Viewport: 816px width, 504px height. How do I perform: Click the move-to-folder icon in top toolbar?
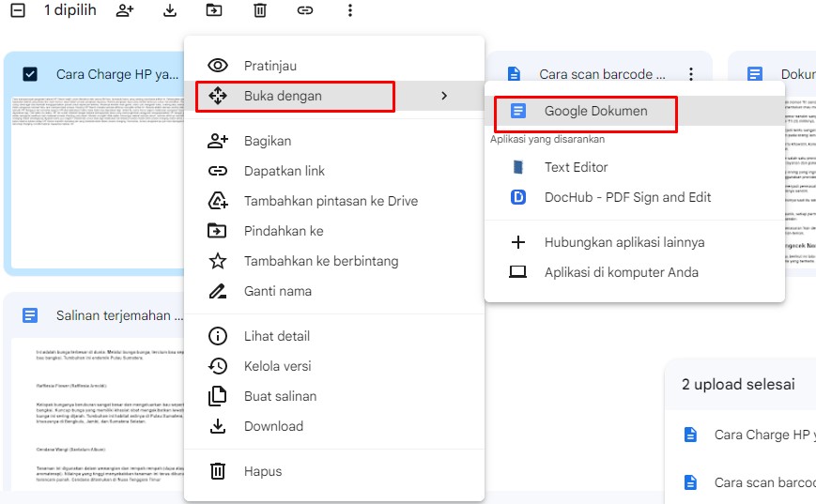tap(214, 10)
